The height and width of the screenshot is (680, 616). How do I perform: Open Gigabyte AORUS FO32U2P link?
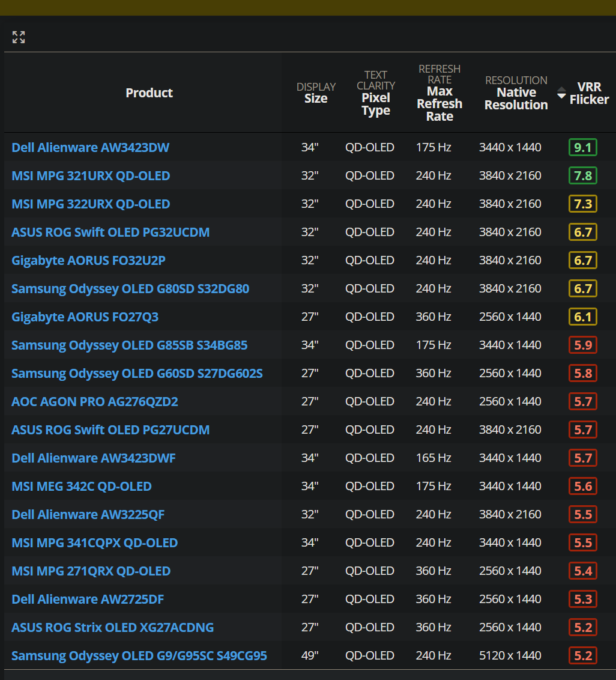point(88,260)
